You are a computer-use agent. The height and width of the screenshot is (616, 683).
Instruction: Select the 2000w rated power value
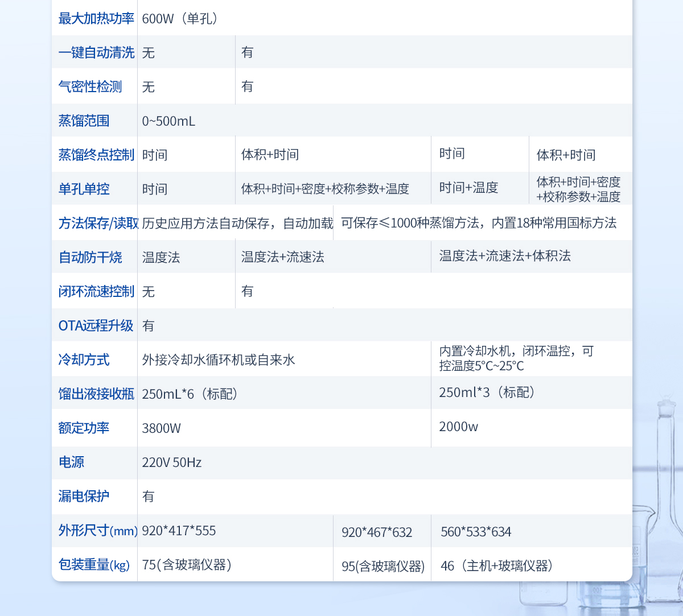coord(458,427)
